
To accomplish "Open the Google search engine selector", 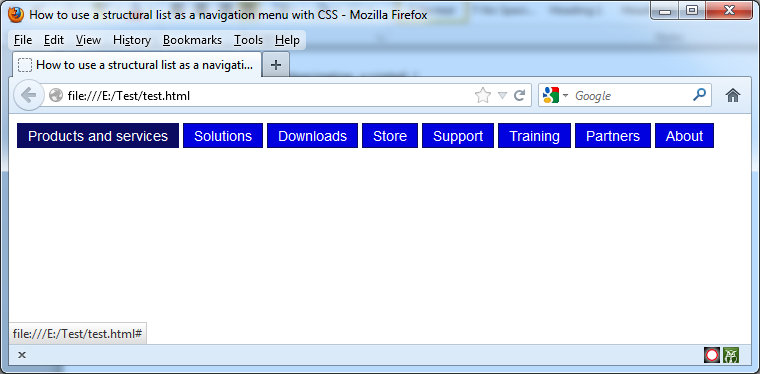I will (555, 95).
